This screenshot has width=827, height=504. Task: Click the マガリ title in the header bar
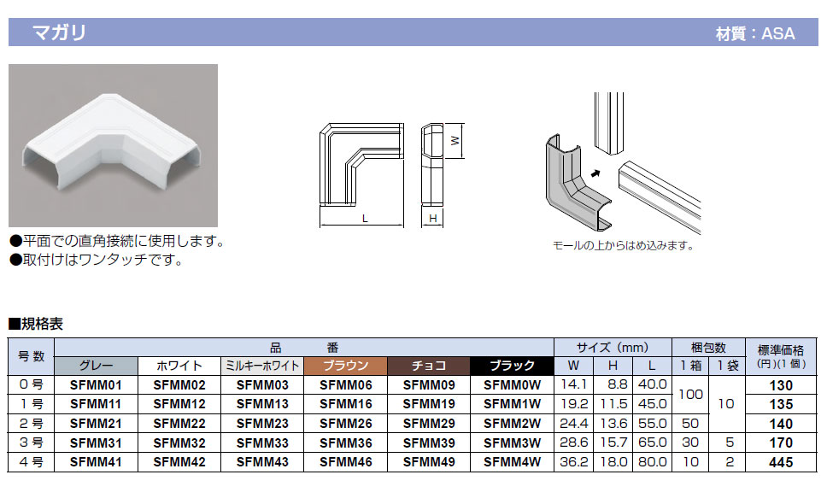coord(58,33)
